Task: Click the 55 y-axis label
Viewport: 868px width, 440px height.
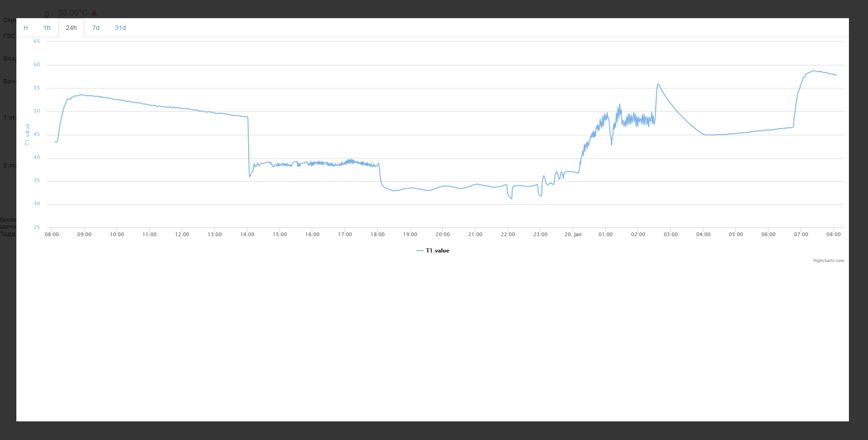Action: pyautogui.click(x=37, y=88)
